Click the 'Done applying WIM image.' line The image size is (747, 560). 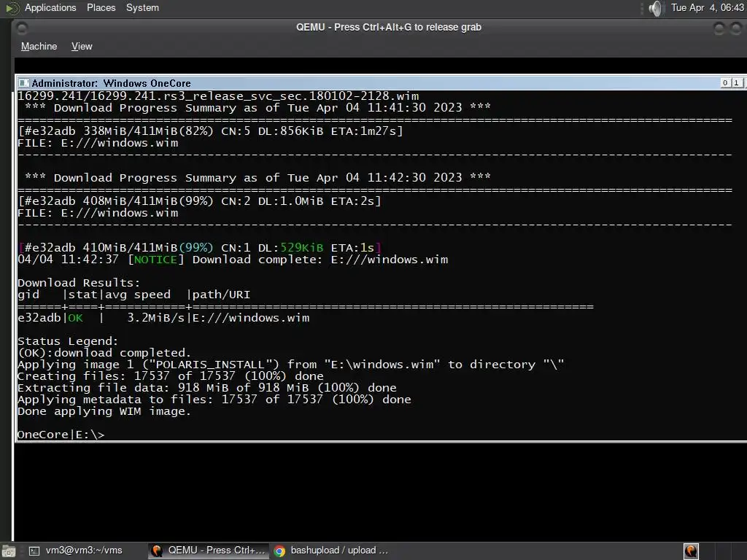pos(104,411)
